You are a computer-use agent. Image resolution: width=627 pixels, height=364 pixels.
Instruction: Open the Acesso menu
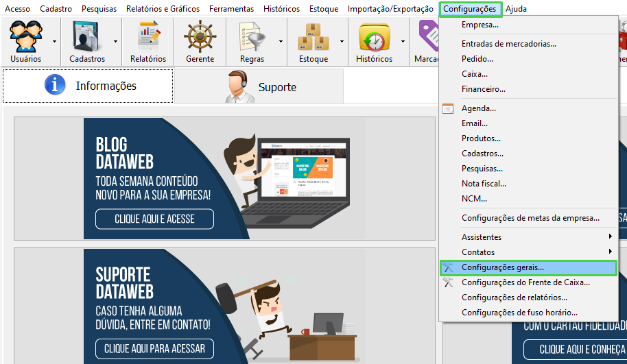tap(17, 8)
